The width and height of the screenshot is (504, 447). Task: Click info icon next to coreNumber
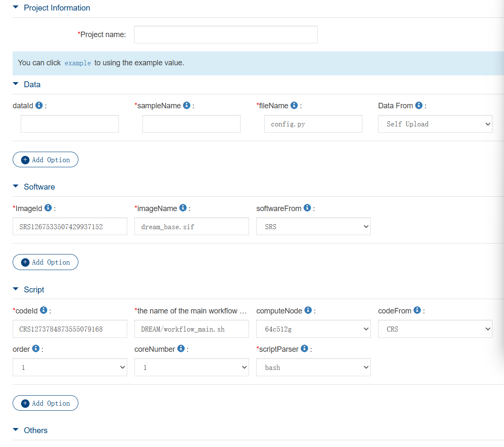(181, 348)
